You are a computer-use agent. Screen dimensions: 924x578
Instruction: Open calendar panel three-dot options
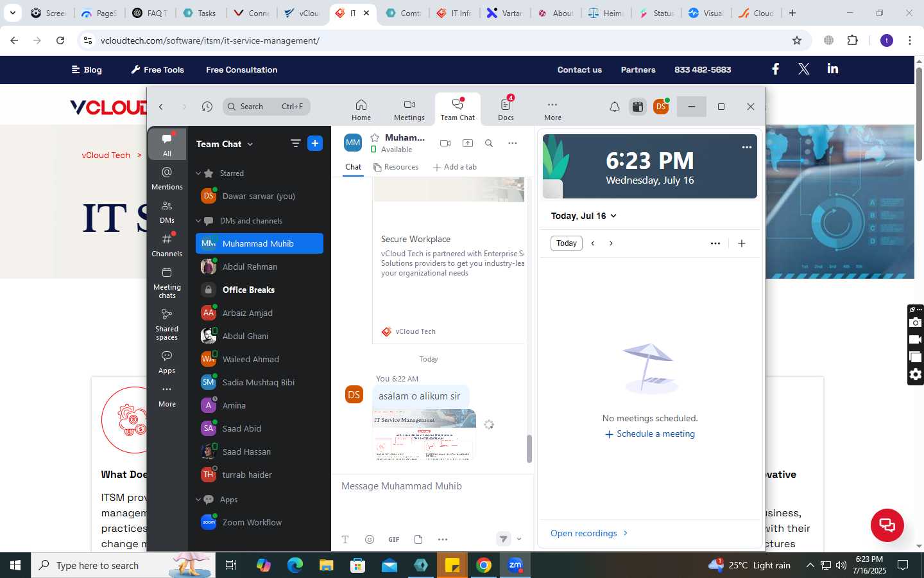[715, 243]
